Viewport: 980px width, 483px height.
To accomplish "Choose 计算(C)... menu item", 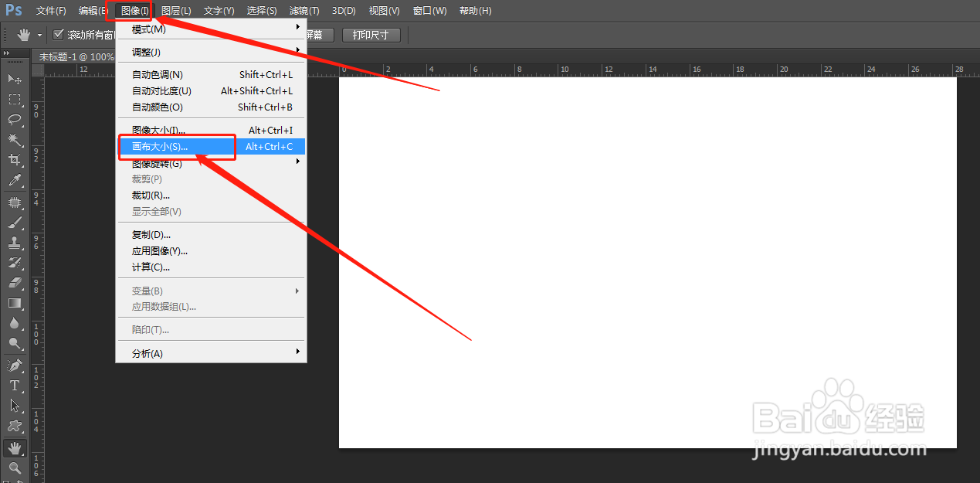I will pos(210,267).
